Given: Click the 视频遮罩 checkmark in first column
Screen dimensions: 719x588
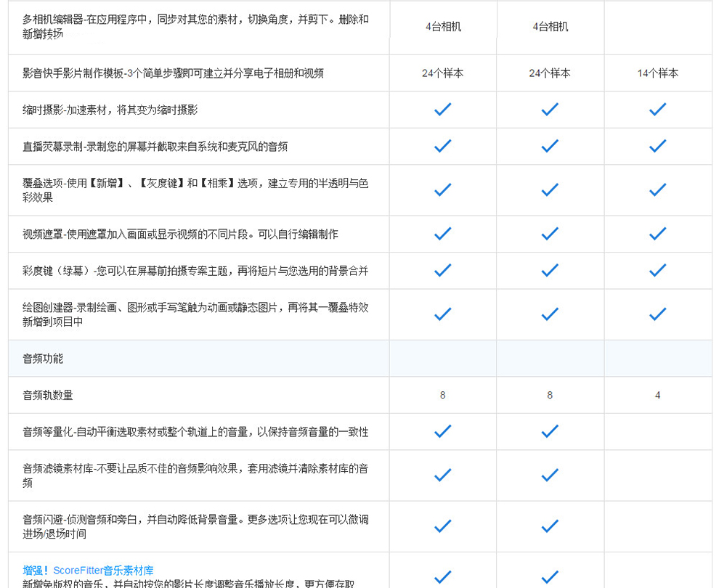Looking at the screenshot, I should 442,234.
